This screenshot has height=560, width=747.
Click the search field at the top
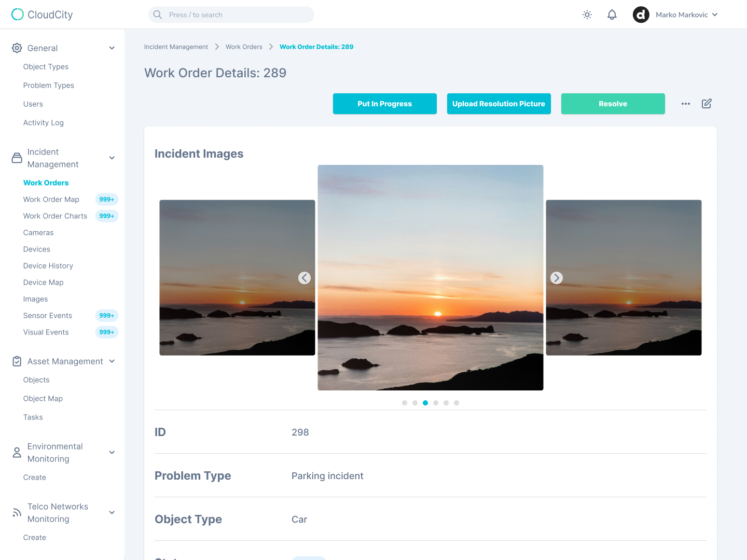231,15
